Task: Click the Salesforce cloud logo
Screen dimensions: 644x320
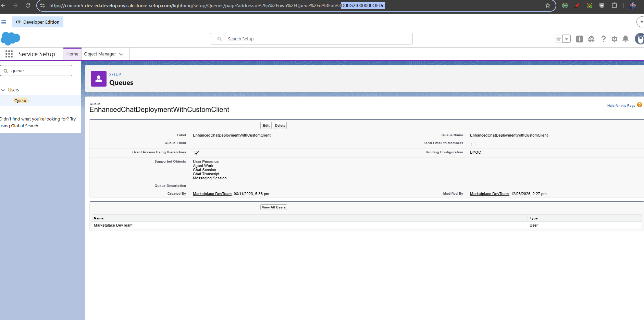Action: click(11, 39)
